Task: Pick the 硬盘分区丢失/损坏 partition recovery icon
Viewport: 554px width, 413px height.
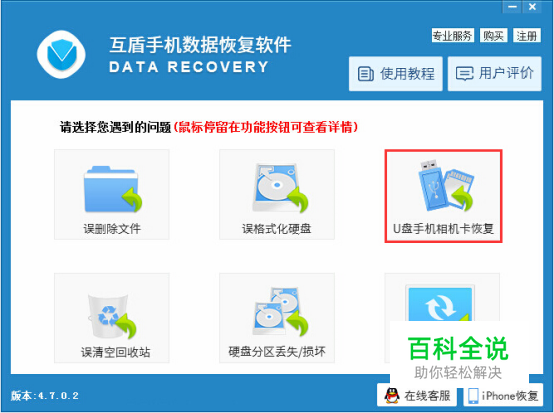Action: pos(280,311)
